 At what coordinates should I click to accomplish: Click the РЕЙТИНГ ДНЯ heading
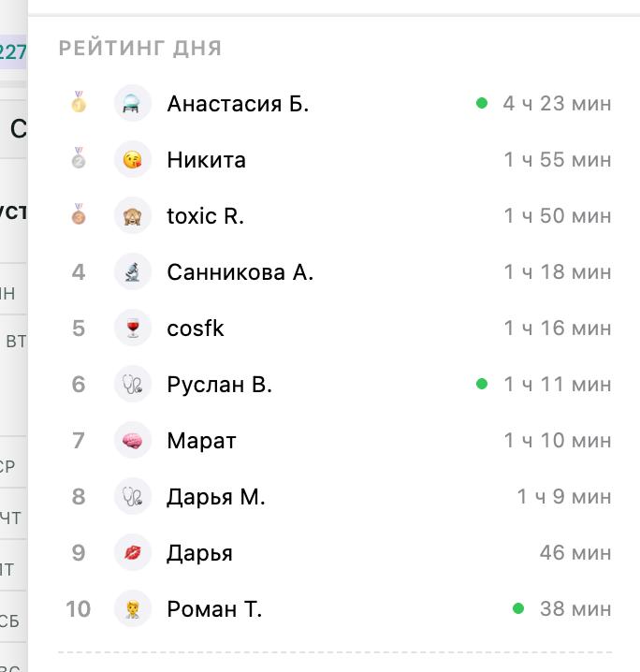[x=140, y=48]
